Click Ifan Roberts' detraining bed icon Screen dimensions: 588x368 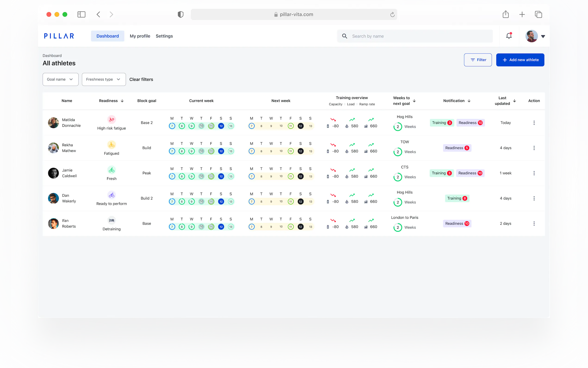point(112,220)
